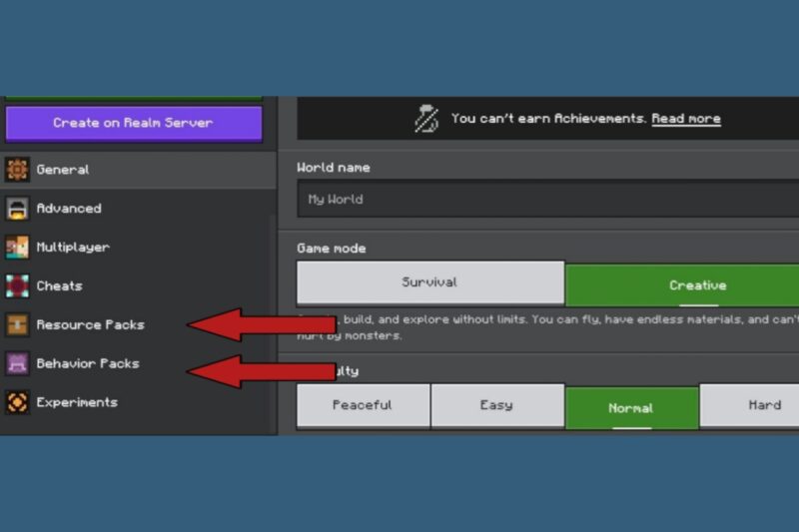Image resolution: width=799 pixels, height=532 pixels.
Task: Click the World name input field
Action: tap(547, 199)
